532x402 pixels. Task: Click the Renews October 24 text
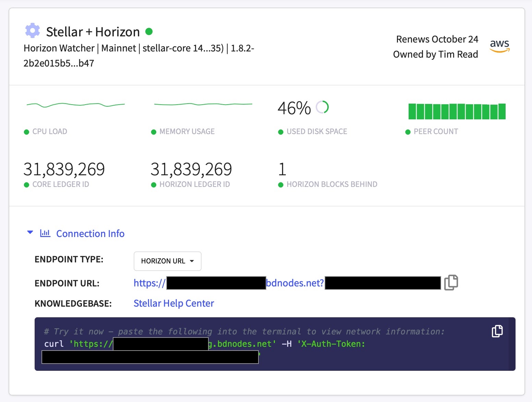pyautogui.click(x=437, y=39)
